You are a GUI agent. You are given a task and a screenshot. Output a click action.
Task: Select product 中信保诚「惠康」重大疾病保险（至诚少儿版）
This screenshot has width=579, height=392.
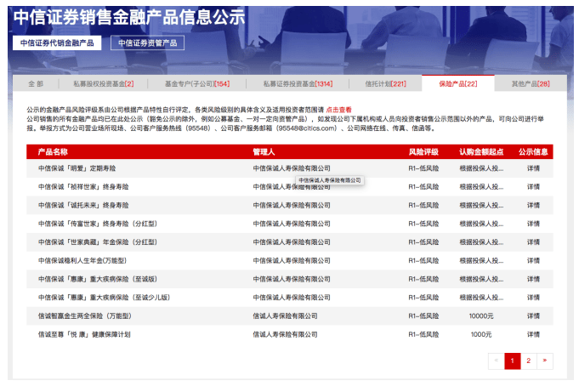[x=104, y=298]
